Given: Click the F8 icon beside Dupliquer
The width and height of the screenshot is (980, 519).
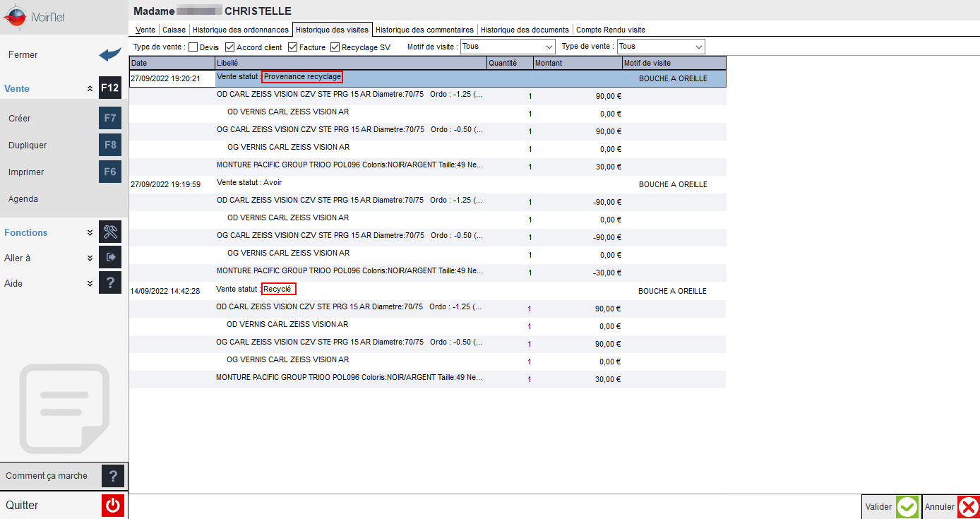Looking at the screenshot, I should pos(110,145).
